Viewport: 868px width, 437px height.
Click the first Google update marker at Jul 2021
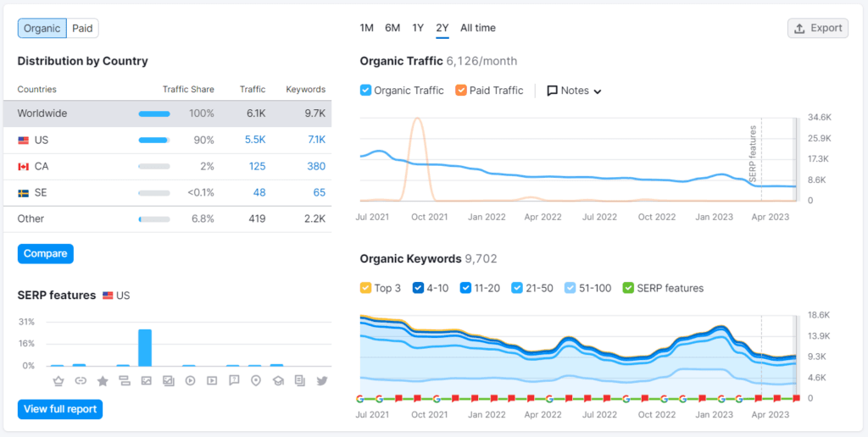click(x=360, y=398)
